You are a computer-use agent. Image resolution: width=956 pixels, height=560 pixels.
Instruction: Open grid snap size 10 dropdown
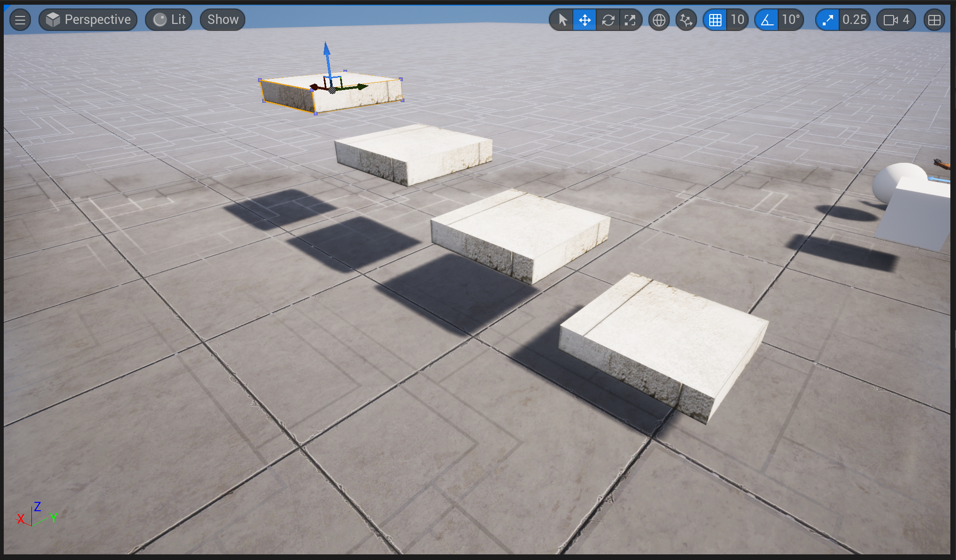737,20
